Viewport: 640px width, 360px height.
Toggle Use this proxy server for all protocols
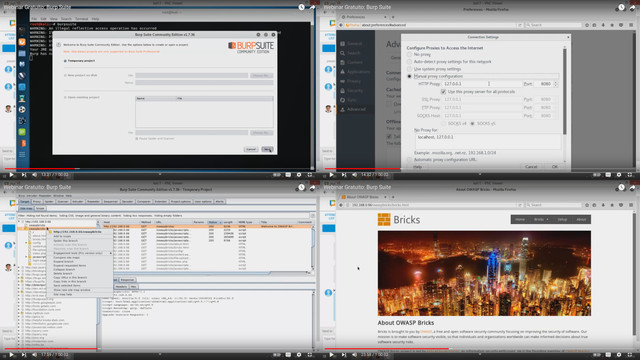[x=443, y=92]
